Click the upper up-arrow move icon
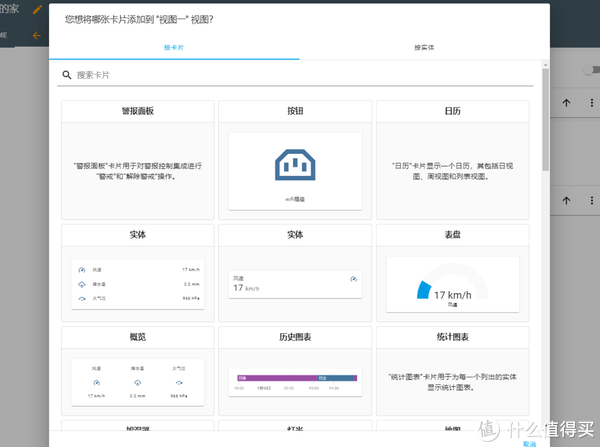 point(566,102)
